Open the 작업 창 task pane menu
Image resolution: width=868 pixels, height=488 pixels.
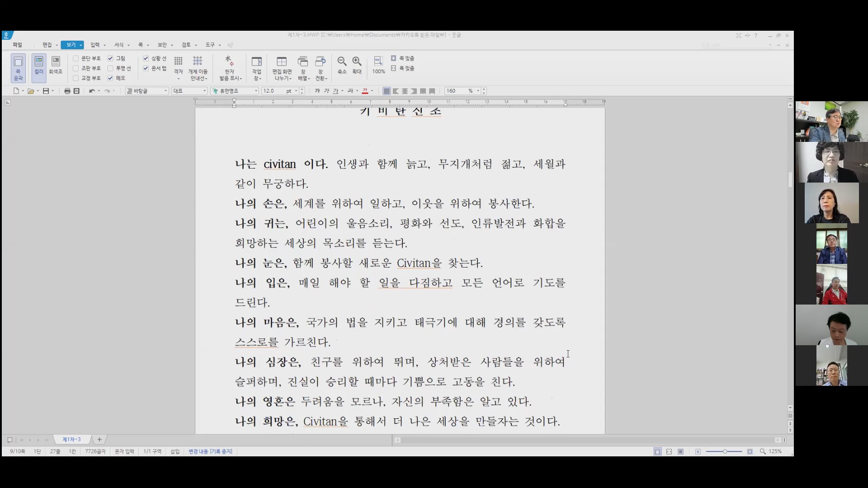(x=257, y=68)
